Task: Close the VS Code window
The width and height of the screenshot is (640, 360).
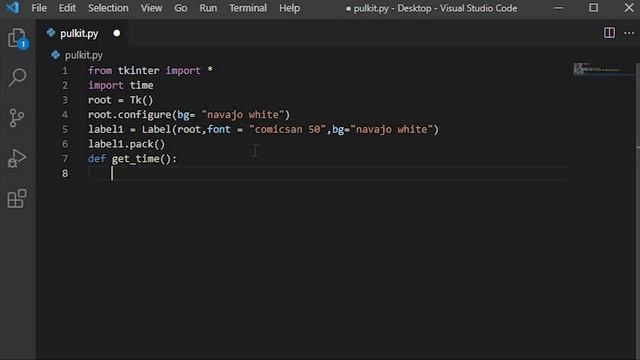Action: pos(629,8)
